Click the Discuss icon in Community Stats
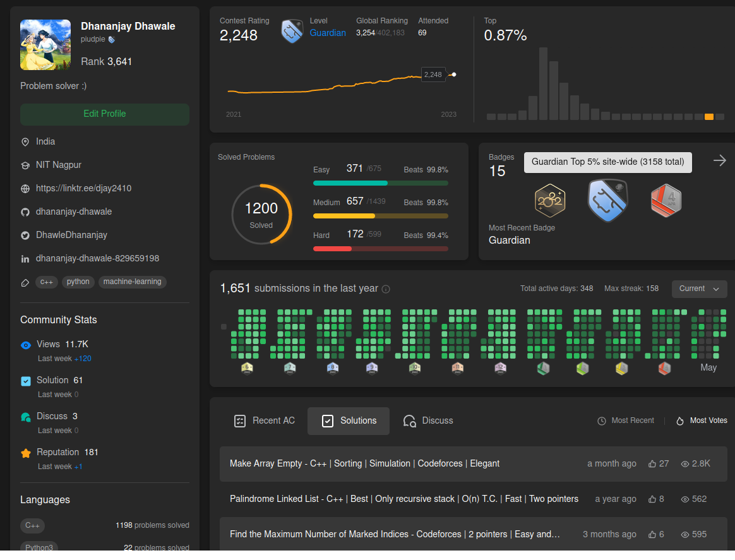The width and height of the screenshot is (735, 560). pos(25,416)
